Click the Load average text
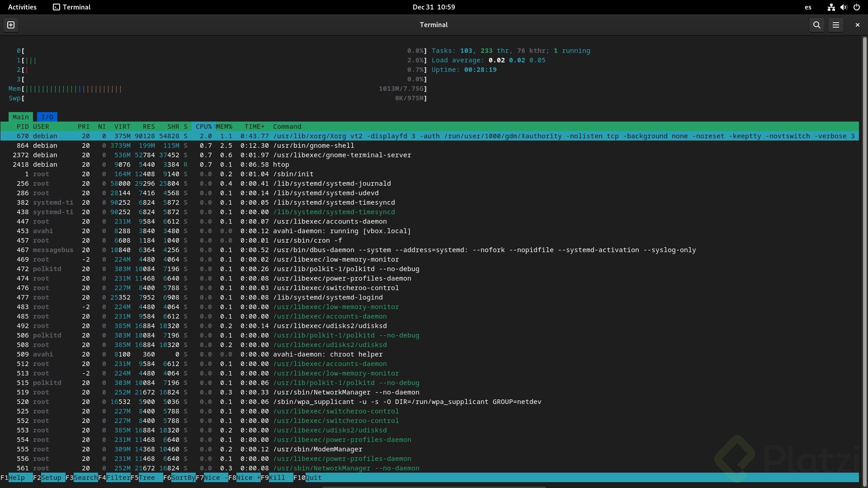 [x=488, y=60]
